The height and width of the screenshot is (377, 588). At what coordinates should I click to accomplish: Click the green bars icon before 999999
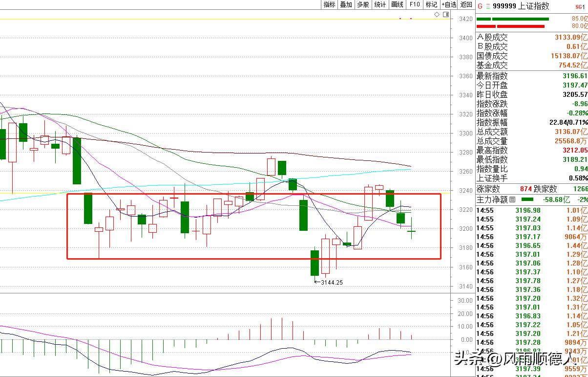tap(488, 6)
